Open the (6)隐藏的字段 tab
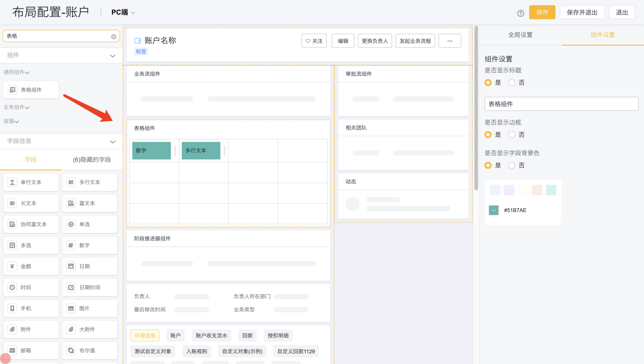 click(x=92, y=160)
